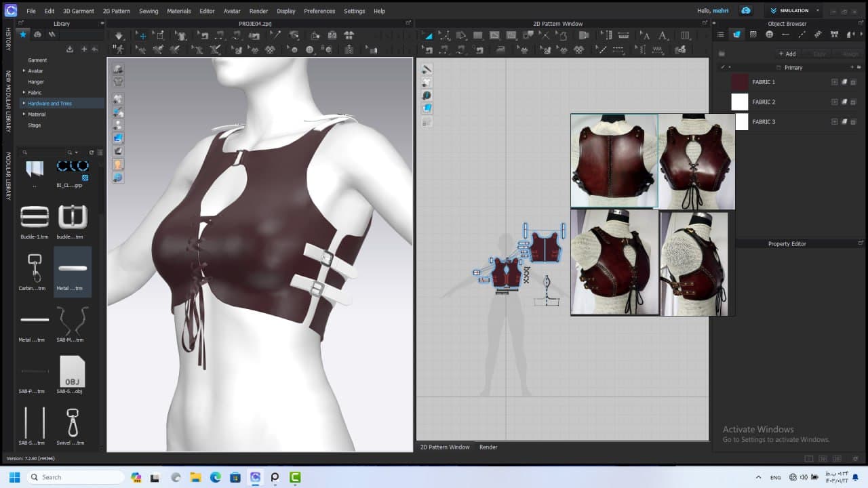Select the Hanger item in Library

coord(36,82)
